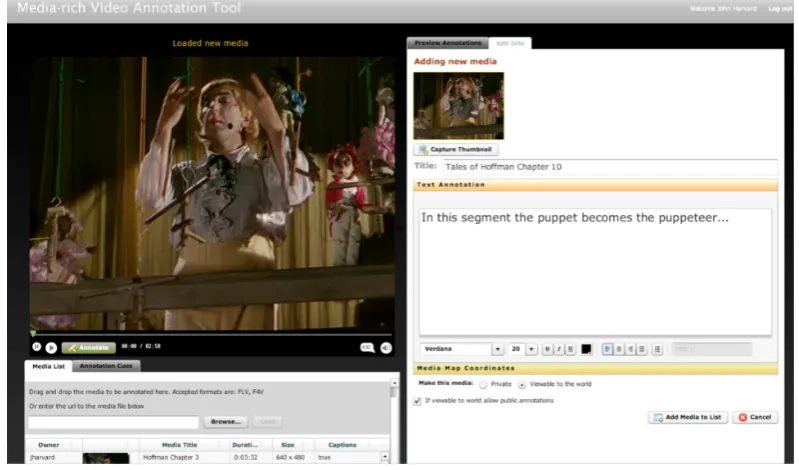The height and width of the screenshot is (470, 799).
Task: Switch to Preview Annotations tab
Action: (447, 43)
